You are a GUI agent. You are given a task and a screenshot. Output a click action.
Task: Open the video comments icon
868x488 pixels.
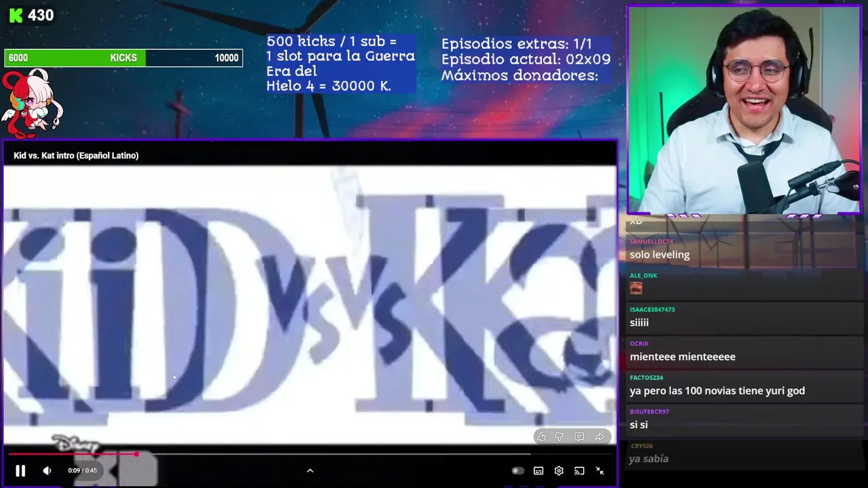pyautogui.click(x=579, y=437)
